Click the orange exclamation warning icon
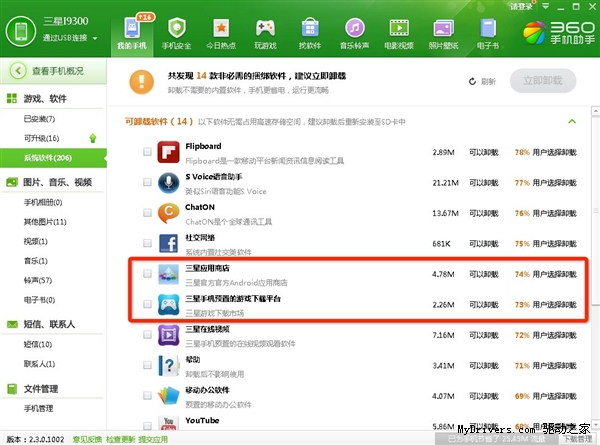Viewport: 600px width, 445px height. click(x=142, y=82)
